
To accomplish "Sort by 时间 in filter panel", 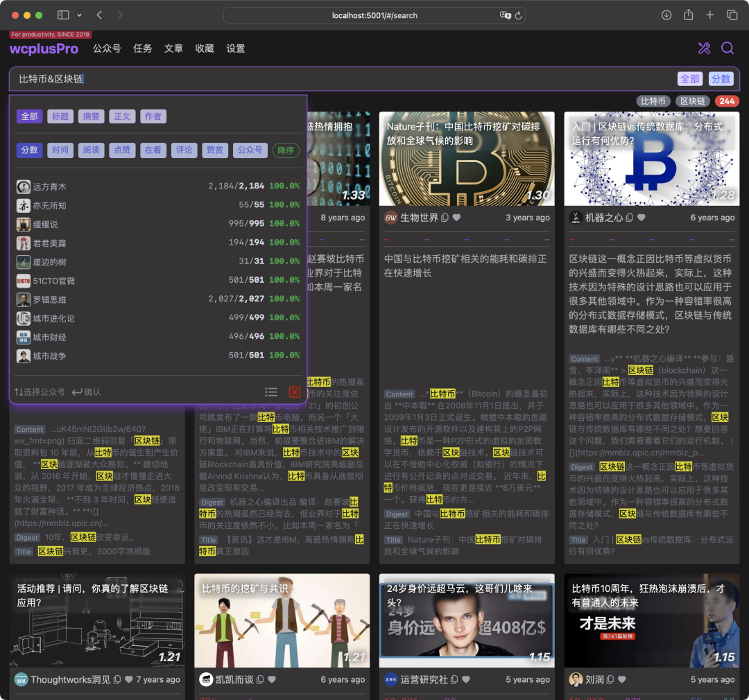I will pyautogui.click(x=60, y=150).
